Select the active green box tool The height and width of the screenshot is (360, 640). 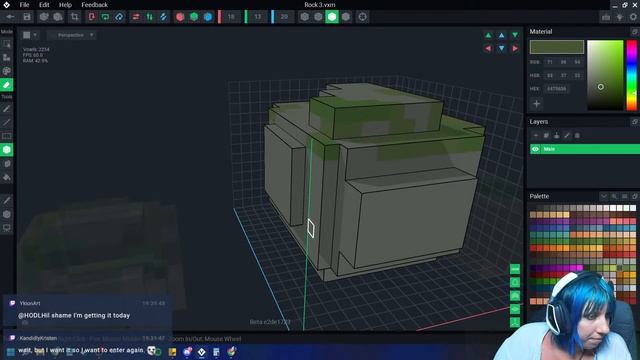7,150
